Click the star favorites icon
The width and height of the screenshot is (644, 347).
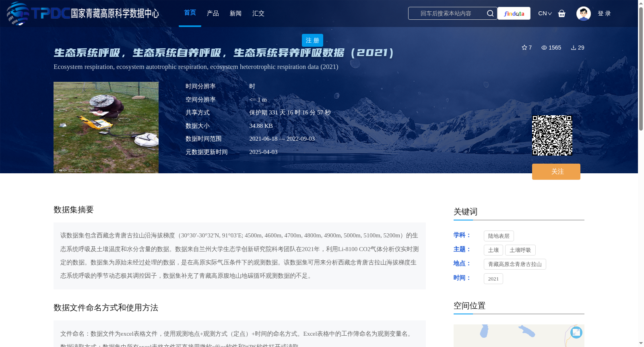[x=524, y=48]
